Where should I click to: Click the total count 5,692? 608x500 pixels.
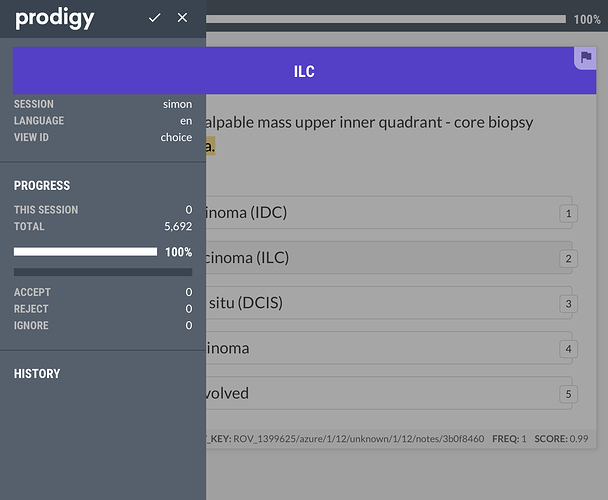point(177,227)
